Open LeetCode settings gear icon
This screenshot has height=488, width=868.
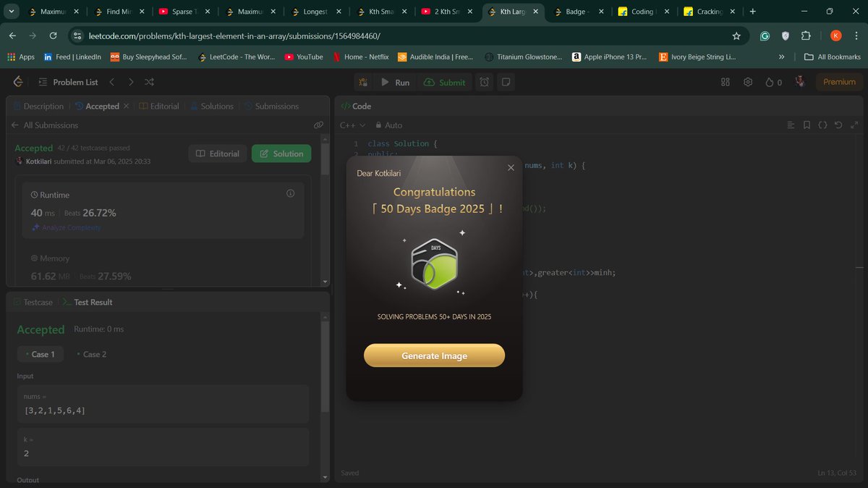[748, 82]
